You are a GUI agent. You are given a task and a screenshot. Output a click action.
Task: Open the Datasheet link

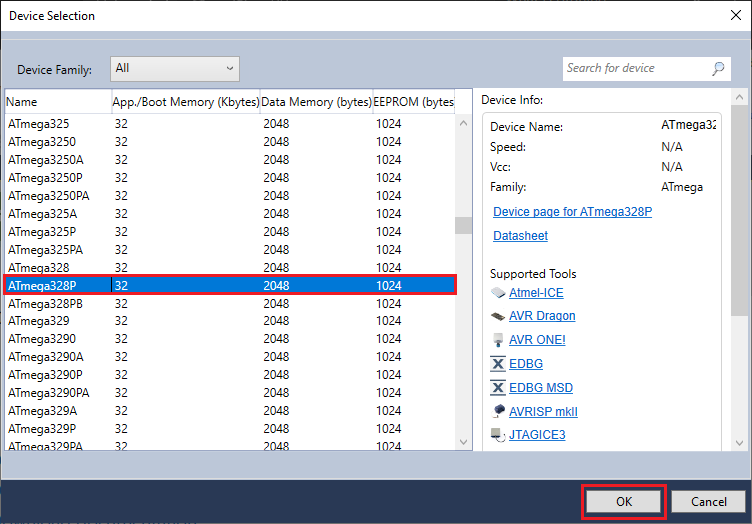coord(520,236)
